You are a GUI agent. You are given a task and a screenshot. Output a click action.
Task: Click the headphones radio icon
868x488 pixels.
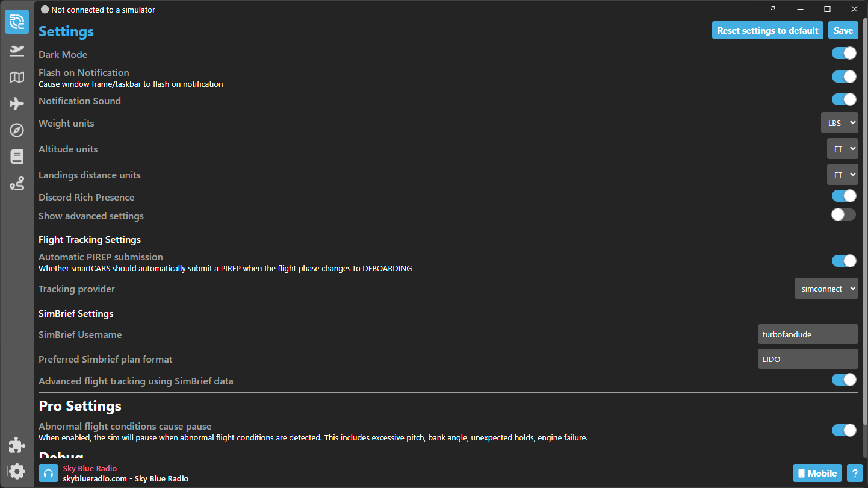48,473
